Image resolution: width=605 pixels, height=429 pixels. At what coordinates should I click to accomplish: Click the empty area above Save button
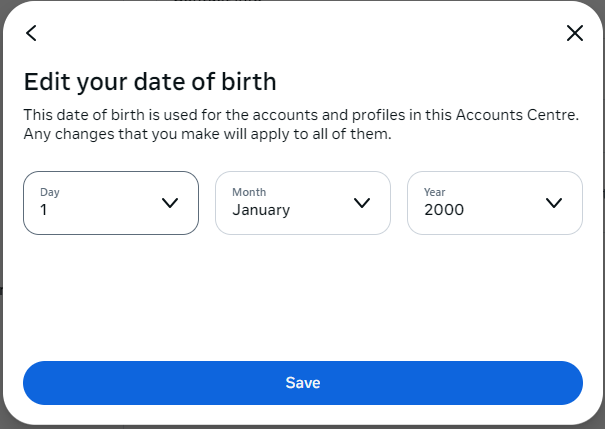(302, 300)
